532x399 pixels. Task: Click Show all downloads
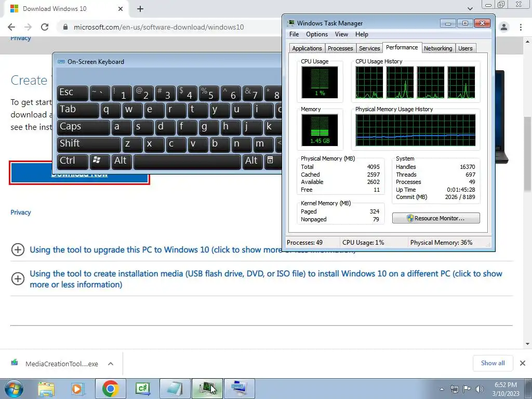point(493,363)
